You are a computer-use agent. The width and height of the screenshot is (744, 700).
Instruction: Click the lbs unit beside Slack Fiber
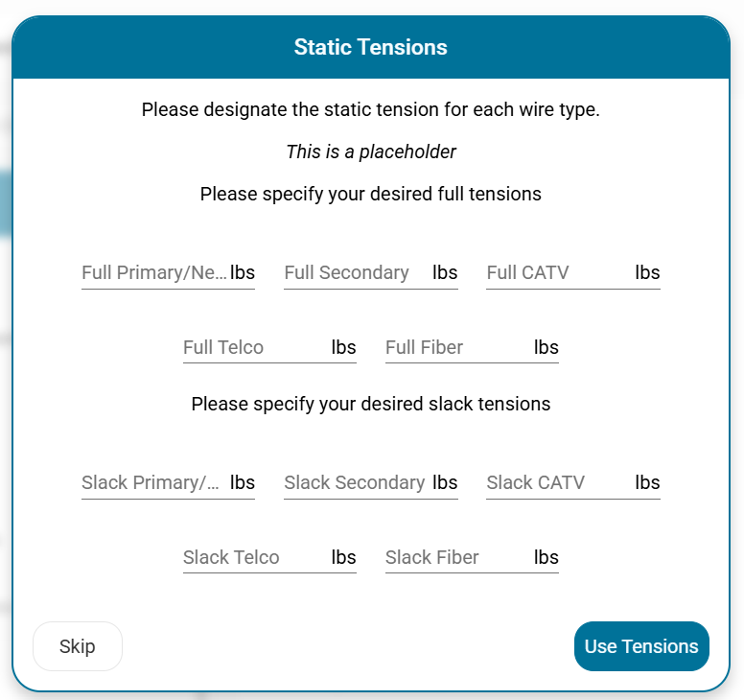click(x=546, y=558)
